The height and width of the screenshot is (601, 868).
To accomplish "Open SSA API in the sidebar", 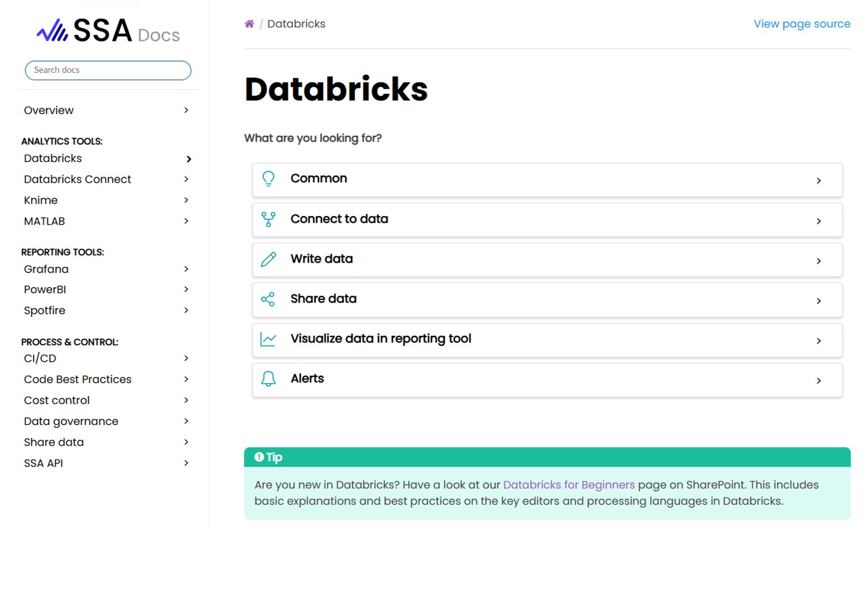I will [x=44, y=464].
